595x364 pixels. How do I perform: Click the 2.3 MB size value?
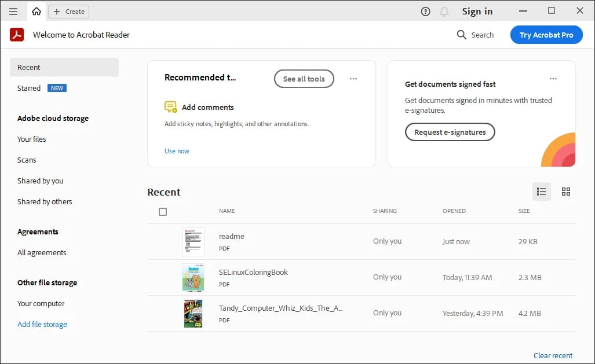click(530, 278)
